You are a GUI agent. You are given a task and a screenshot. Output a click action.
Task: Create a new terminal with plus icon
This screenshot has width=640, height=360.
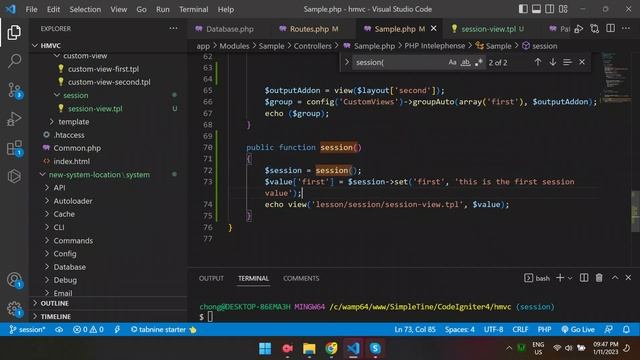560,278
